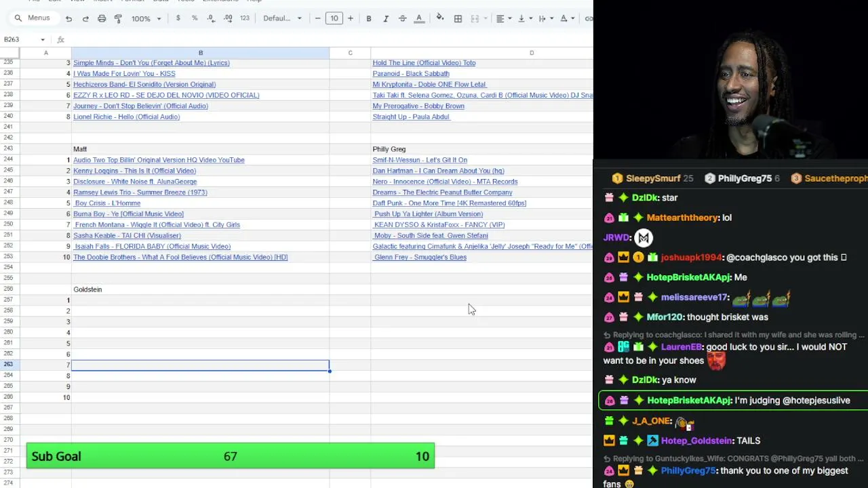Image resolution: width=868 pixels, height=488 pixels.
Task: Open the vertical align dropdown
Action: click(x=524, y=18)
